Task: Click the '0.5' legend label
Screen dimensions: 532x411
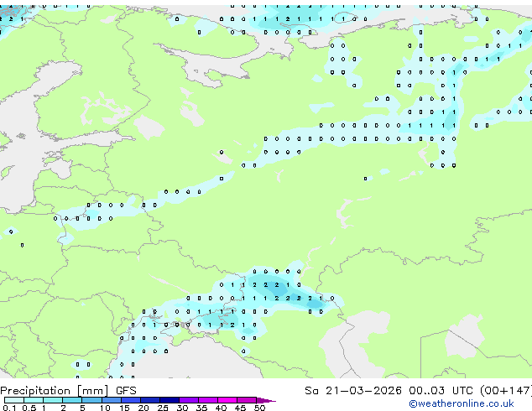Action: [x=29, y=408]
